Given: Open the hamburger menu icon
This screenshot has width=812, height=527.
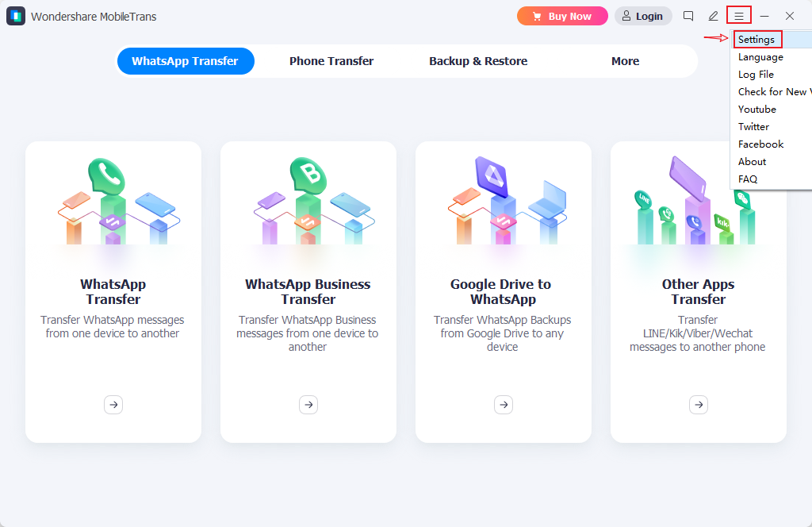Looking at the screenshot, I should pyautogui.click(x=739, y=16).
